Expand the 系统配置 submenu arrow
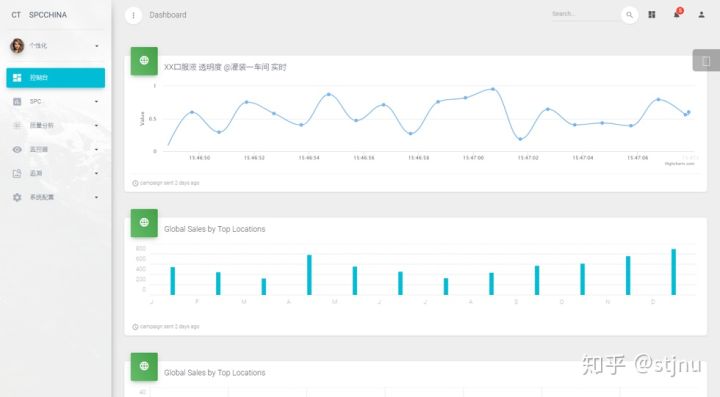Image resolution: width=720 pixels, height=397 pixels. pyautogui.click(x=96, y=197)
